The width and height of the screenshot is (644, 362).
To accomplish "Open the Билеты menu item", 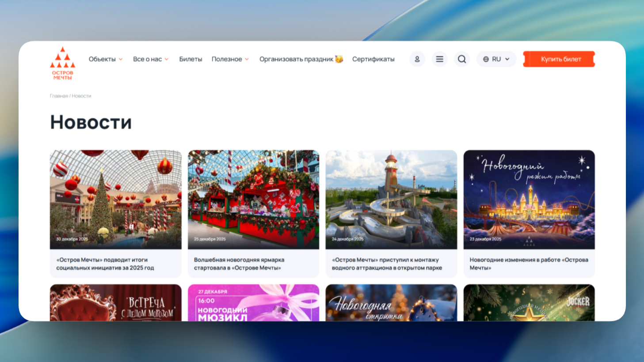I will pos(191,59).
